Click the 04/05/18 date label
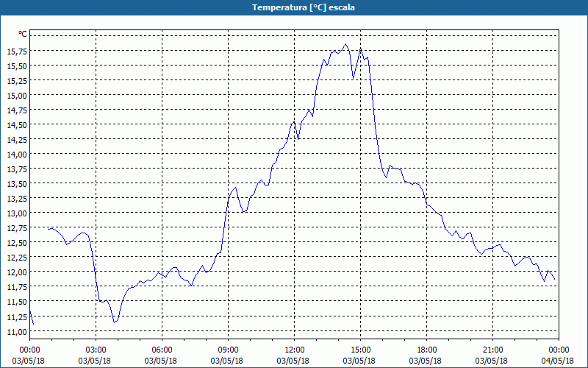Image resolution: width=588 pixels, height=368 pixels. click(558, 361)
